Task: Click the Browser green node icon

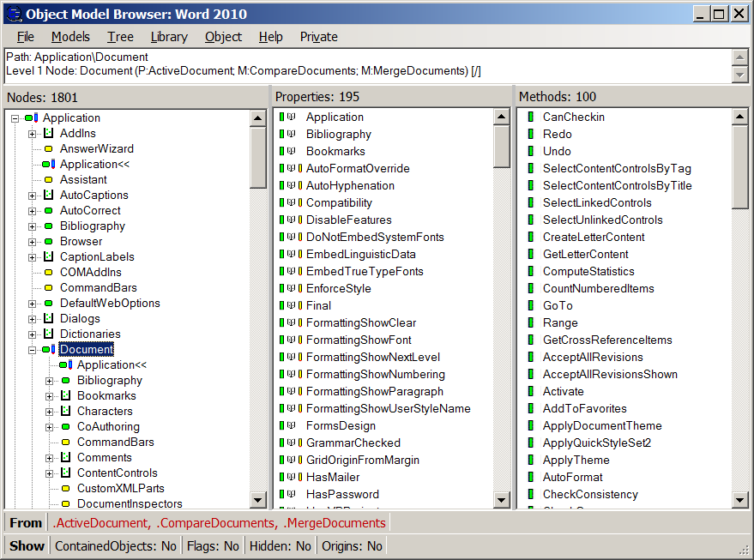Action: coord(49,241)
